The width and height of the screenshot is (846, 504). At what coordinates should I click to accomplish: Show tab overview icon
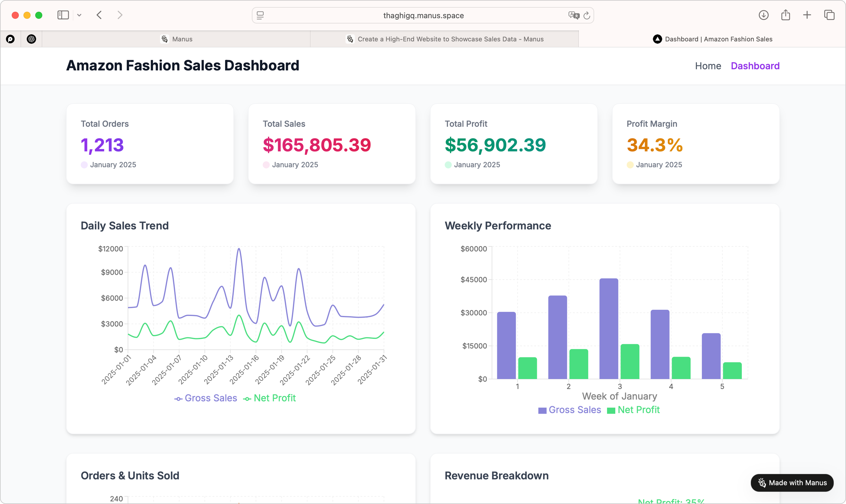(x=829, y=15)
